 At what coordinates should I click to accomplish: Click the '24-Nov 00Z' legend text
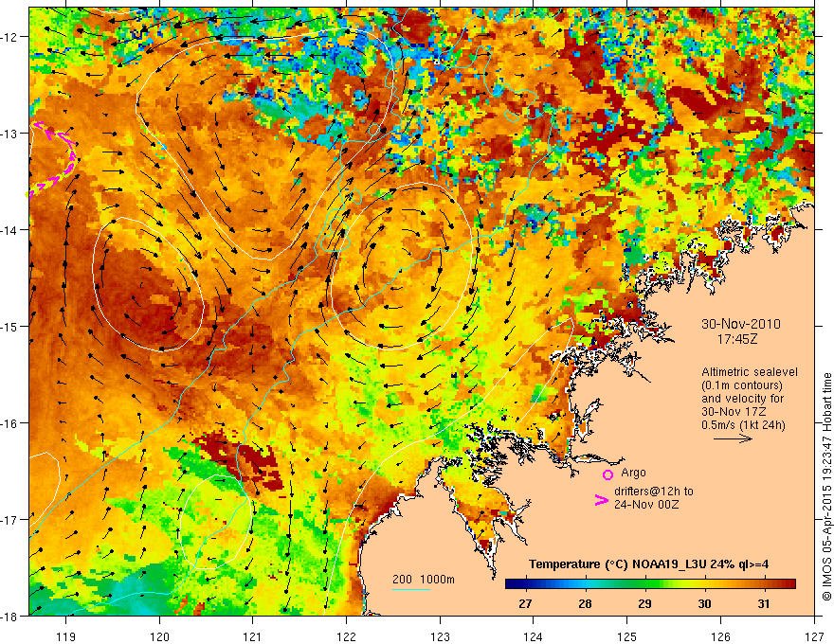coord(646,505)
